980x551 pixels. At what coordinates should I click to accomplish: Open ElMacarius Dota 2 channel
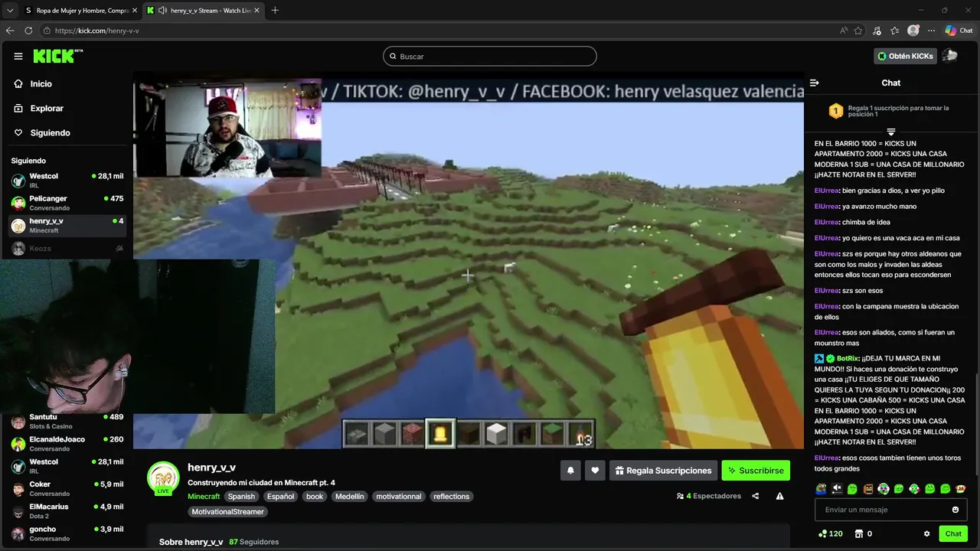[x=67, y=511]
